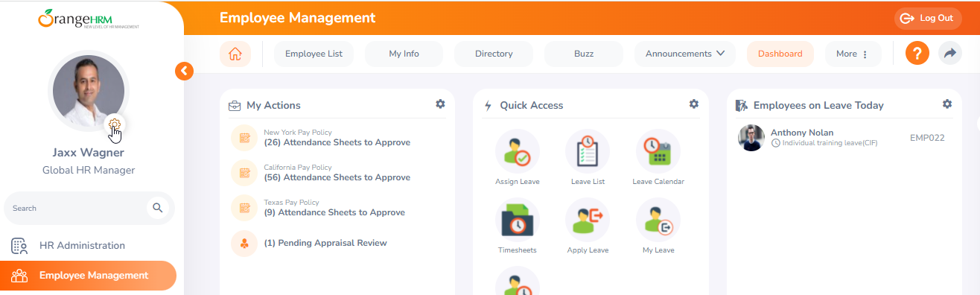Viewport: 980px width, 295px height.
Task: Click the Pending Appraisal Review icon
Action: (x=244, y=243)
